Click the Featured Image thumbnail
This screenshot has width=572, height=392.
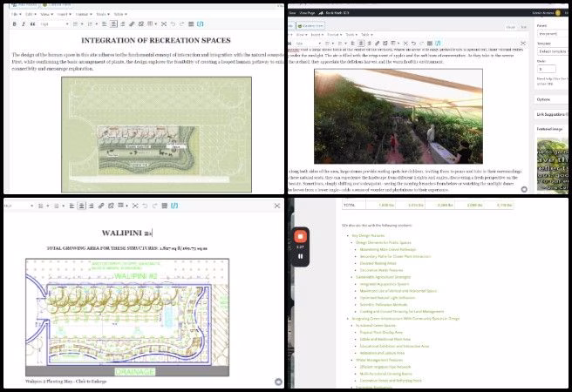click(552, 165)
